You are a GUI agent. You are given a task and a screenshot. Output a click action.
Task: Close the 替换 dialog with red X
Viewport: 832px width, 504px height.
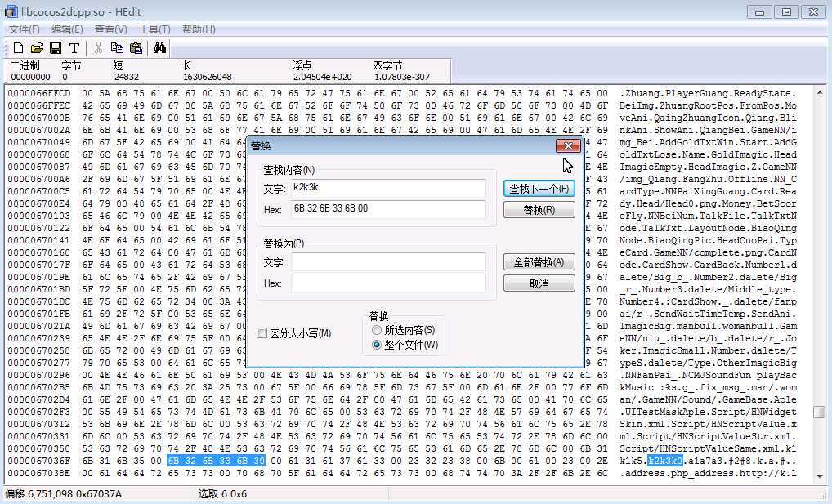(568, 145)
